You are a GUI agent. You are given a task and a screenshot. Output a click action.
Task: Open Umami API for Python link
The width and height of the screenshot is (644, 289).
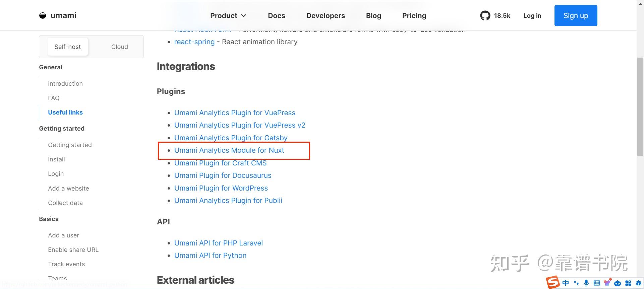tap(210, 256)
